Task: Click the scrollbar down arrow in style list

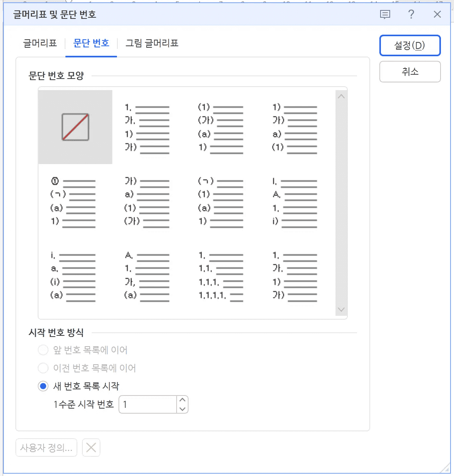Action: [x=341, y=309]
